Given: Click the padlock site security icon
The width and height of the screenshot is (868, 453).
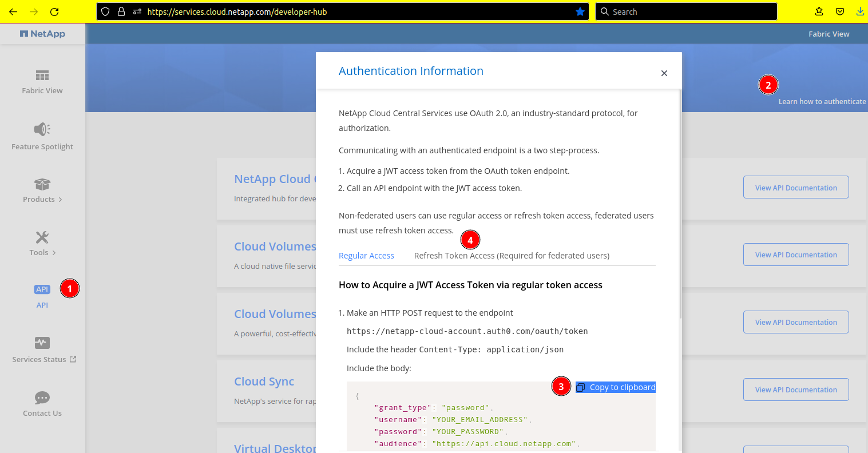Looking at the screenshot, I should click(121, 11).
